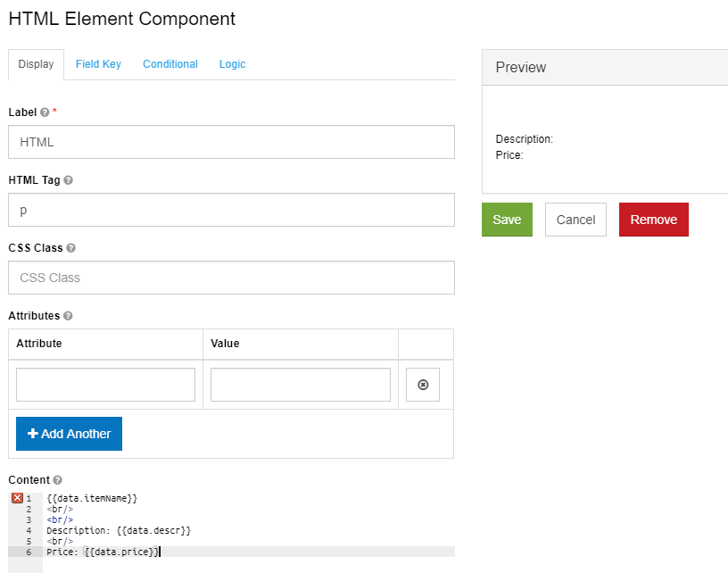
Task: Remove the empty attribute row via circle-x icon
Action: coord(422,384)
